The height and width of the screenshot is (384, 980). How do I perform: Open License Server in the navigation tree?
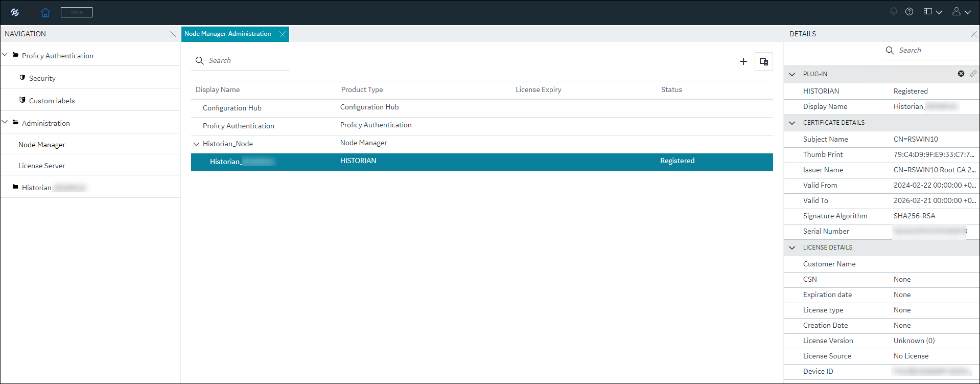(42, 166)
